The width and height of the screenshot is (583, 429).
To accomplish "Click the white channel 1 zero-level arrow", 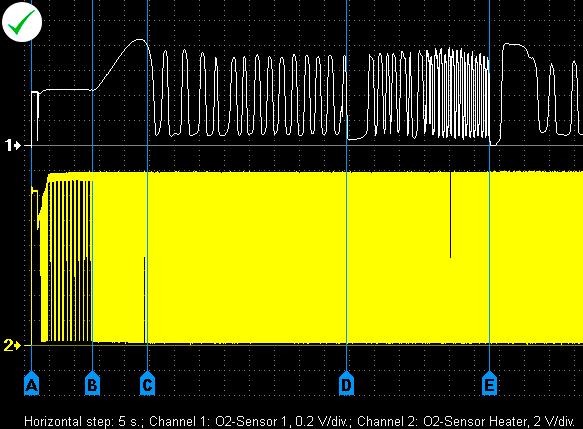I will click(13, 145).
